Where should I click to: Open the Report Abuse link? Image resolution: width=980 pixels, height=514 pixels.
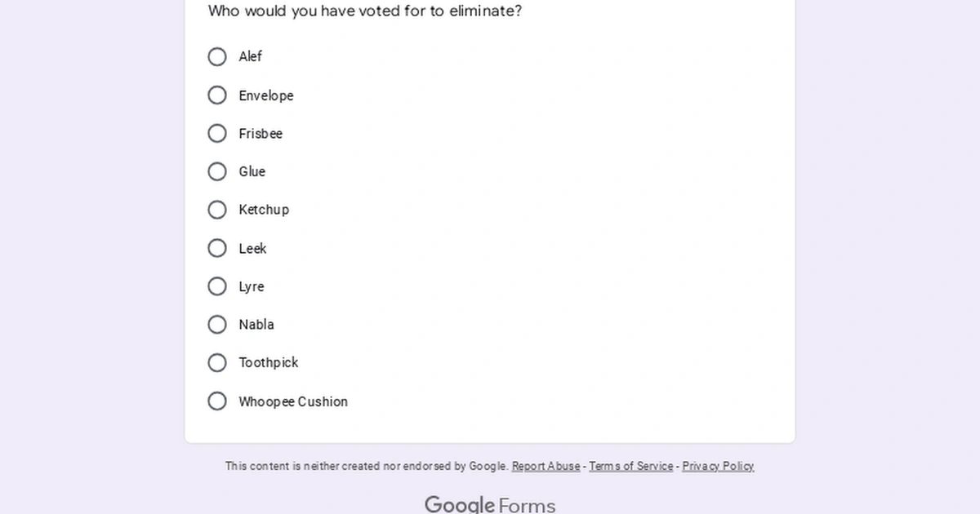point(546,466)
